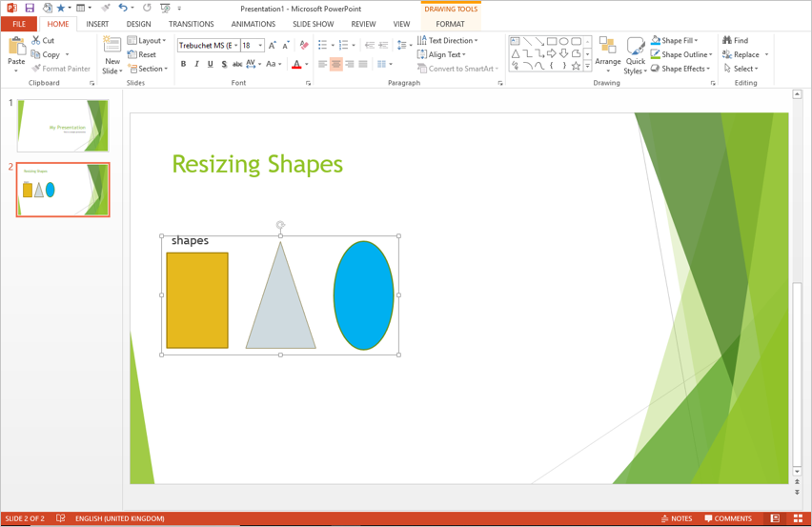Click the Paste clipboard icon

tap(16, 48)
